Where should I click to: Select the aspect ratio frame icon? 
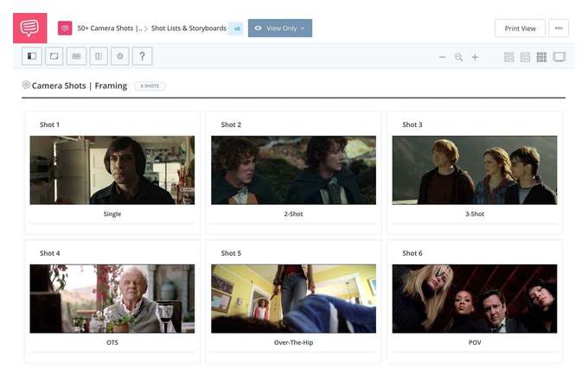pos(54,56)
